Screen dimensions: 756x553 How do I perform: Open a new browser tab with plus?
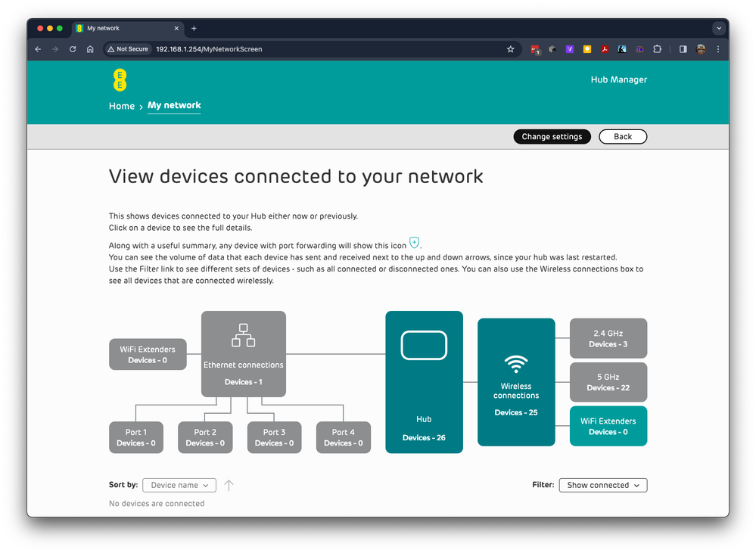click(194, 29)
